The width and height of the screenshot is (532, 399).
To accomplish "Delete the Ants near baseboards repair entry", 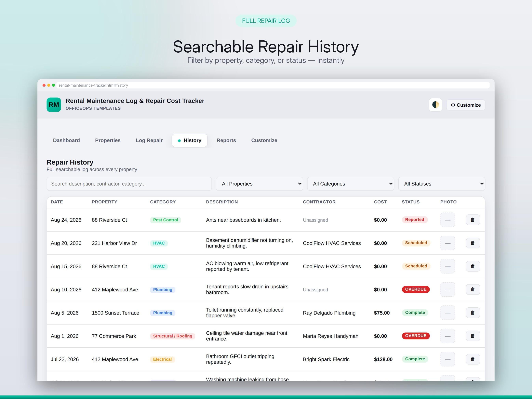I will click(x=473, y=220).
